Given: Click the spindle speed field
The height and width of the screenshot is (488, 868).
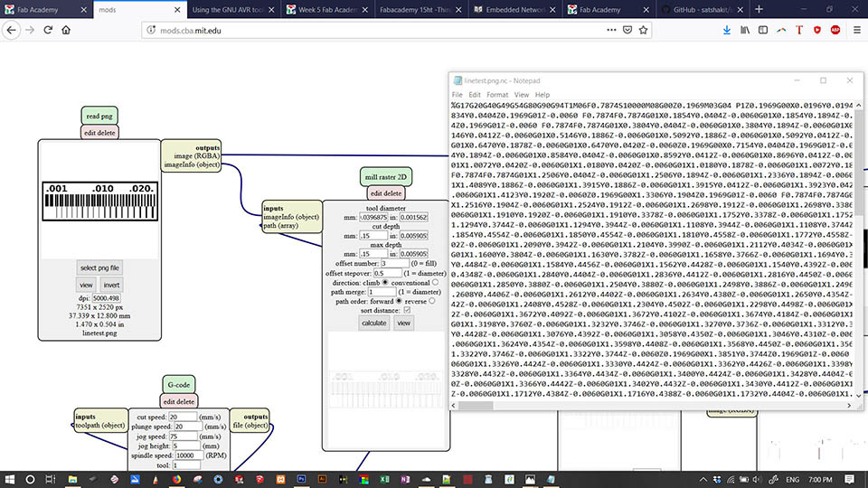Looking at the screenshot, I should pos(189,455).
